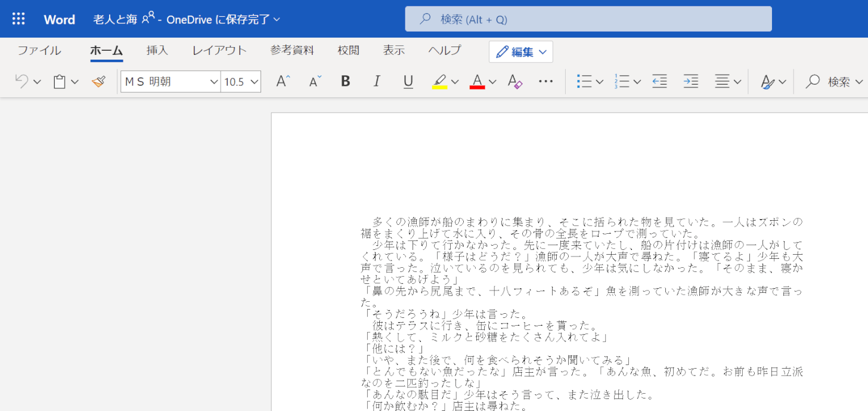Image resolution: width=868 pixels, height=411 pixels.
Task: Decrease indent of the paragraph
Action: [659, 82]
